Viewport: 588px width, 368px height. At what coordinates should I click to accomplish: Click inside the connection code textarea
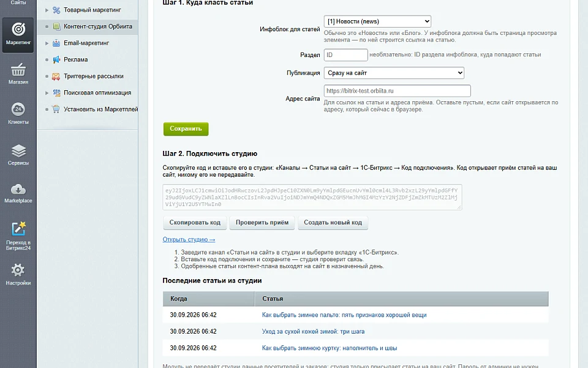tap(312, 197)
